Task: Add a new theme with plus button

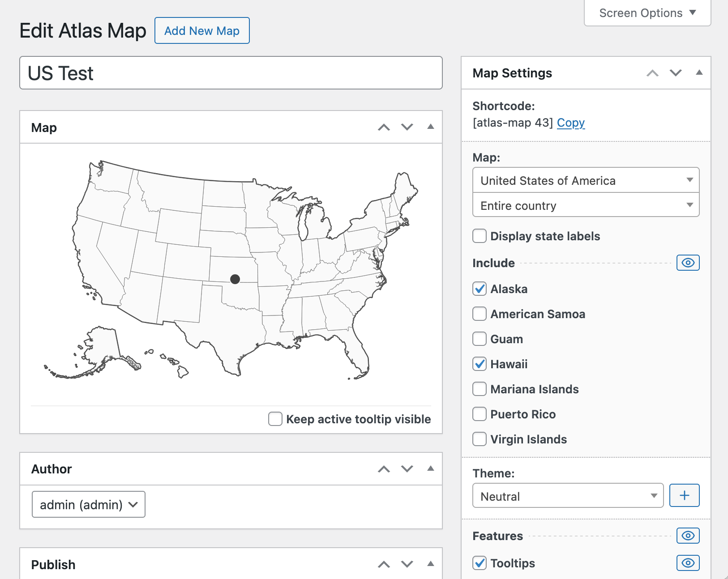Action: (684, 496)
